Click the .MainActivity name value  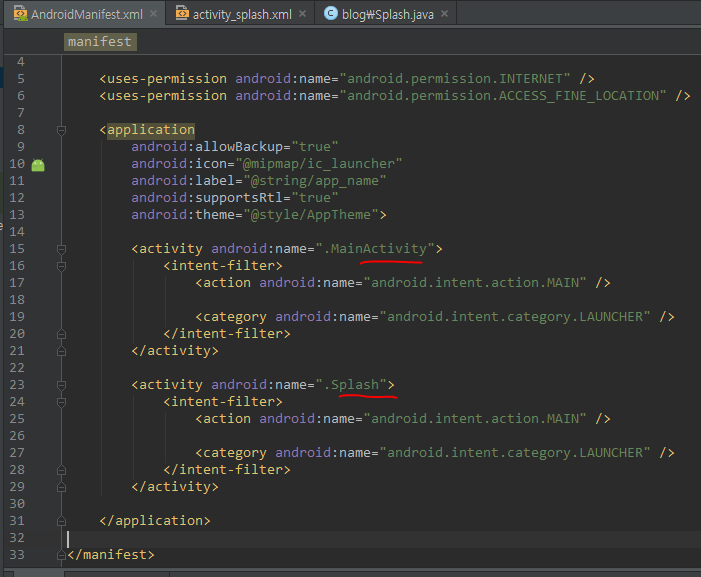tap(375, 248)
